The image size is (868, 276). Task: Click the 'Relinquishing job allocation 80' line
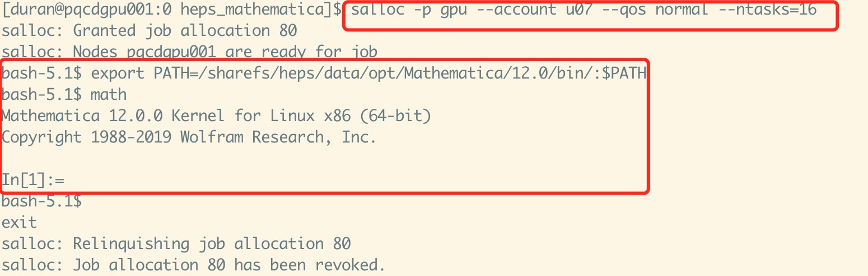pyautogui.click(x=176, y=244)
